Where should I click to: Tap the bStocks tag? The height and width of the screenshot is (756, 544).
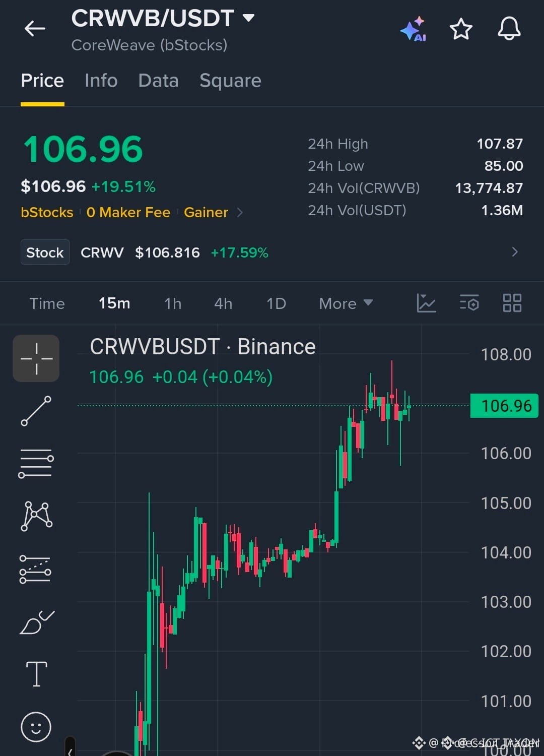pos(47,212)
